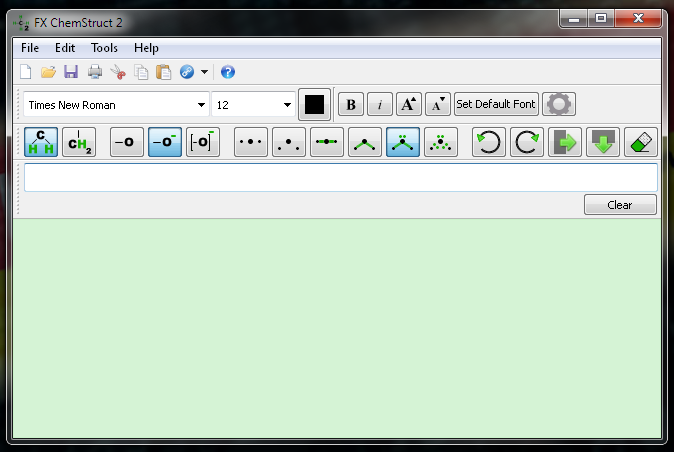Click the green down arrow icon
674x452 pixels.
click(603, 143)
